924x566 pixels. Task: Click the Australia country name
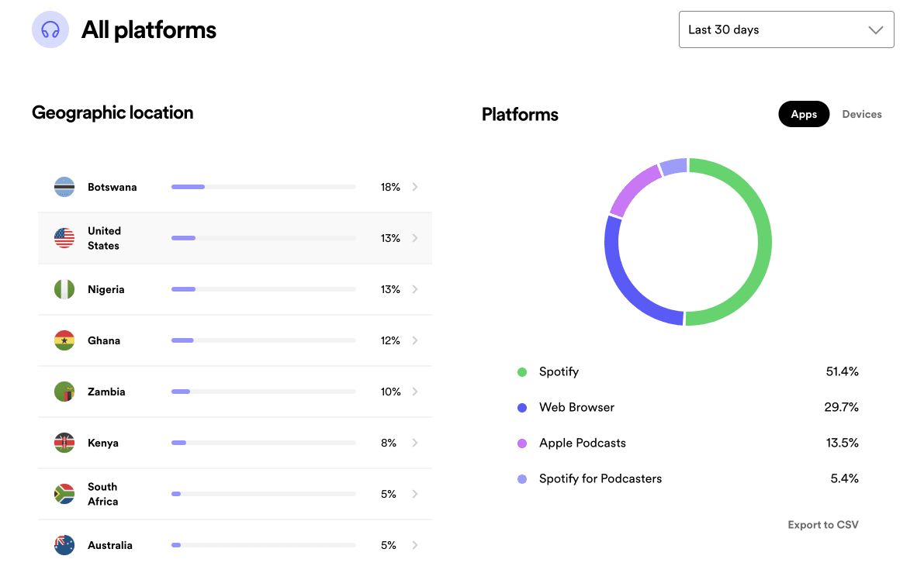point(110,545)
